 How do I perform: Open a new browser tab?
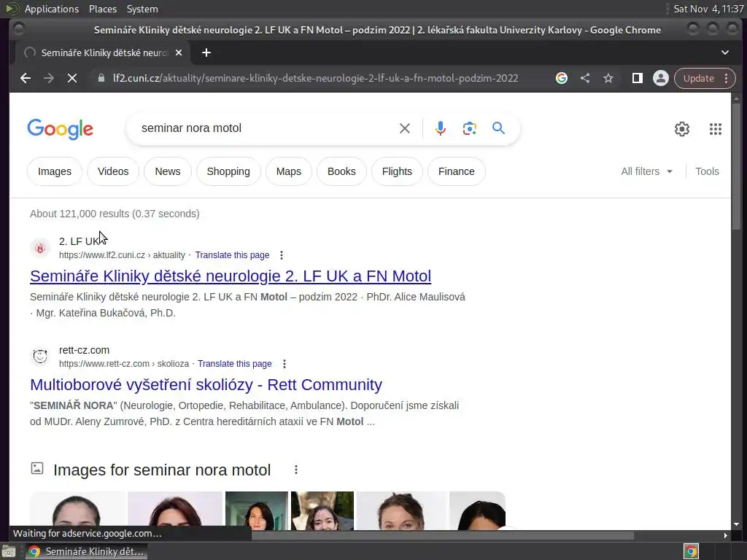206,52
